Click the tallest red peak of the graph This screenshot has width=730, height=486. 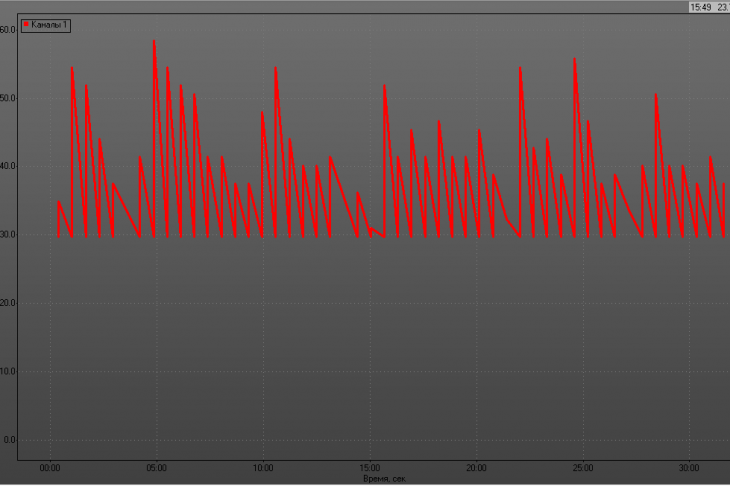(x=154, y=43)
